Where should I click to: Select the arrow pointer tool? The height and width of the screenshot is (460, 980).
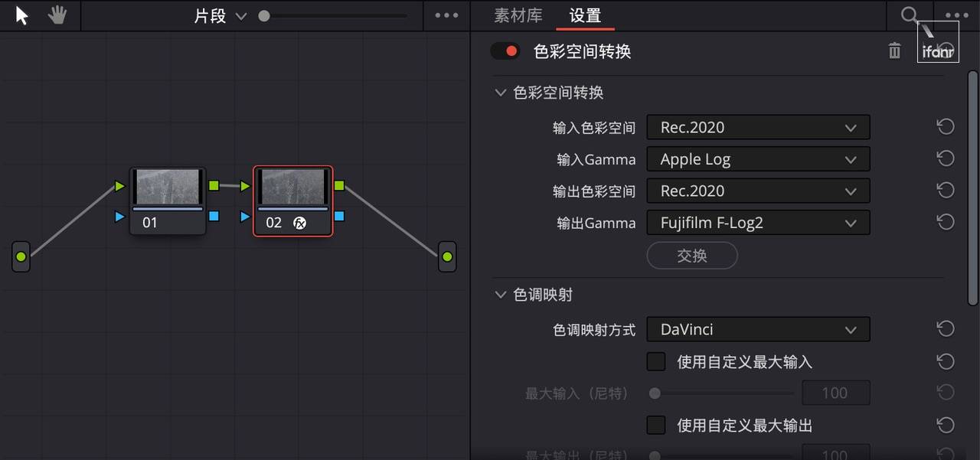(x=21, y=15)
